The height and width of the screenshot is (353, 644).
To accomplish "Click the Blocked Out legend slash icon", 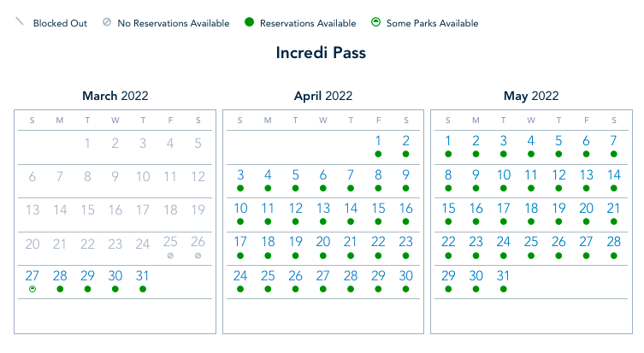I will (x=21, y=22).
